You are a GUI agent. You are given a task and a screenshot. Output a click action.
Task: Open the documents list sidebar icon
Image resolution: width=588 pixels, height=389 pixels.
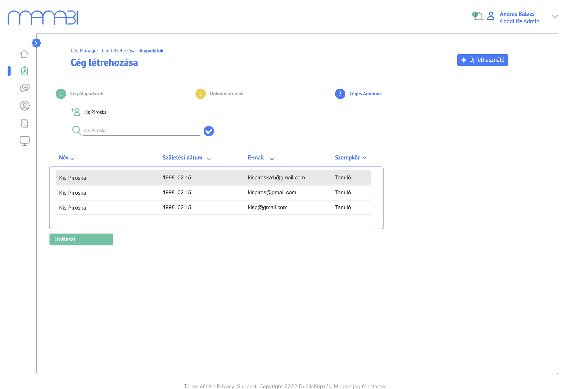(x=24, y=123)
